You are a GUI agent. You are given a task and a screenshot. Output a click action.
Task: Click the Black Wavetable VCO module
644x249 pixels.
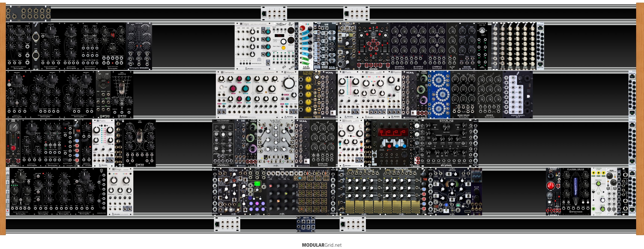(x=21, y=191)
